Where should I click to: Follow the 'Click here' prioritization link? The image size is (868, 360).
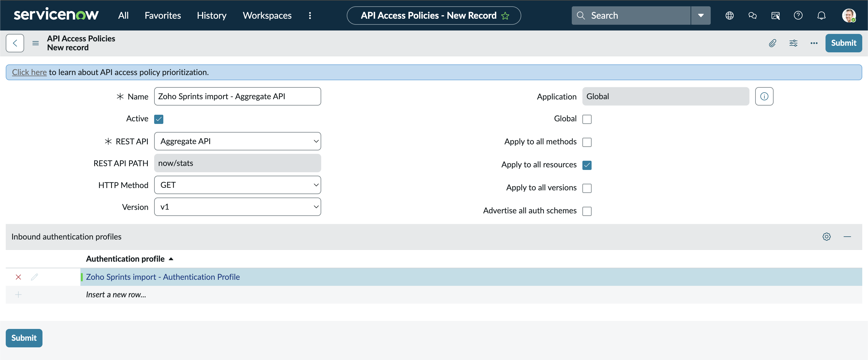29,72
